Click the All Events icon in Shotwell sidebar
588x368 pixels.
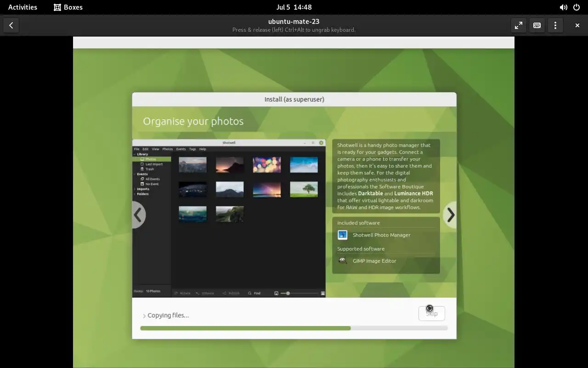(x=142, y=179)
